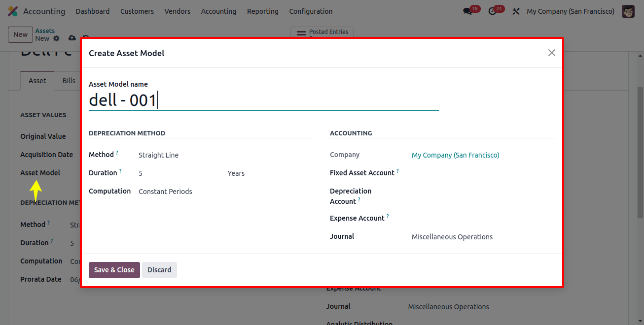Open the Accounting app home logo
This screenshot has height=325, width=644.
[x=13, y=11]
